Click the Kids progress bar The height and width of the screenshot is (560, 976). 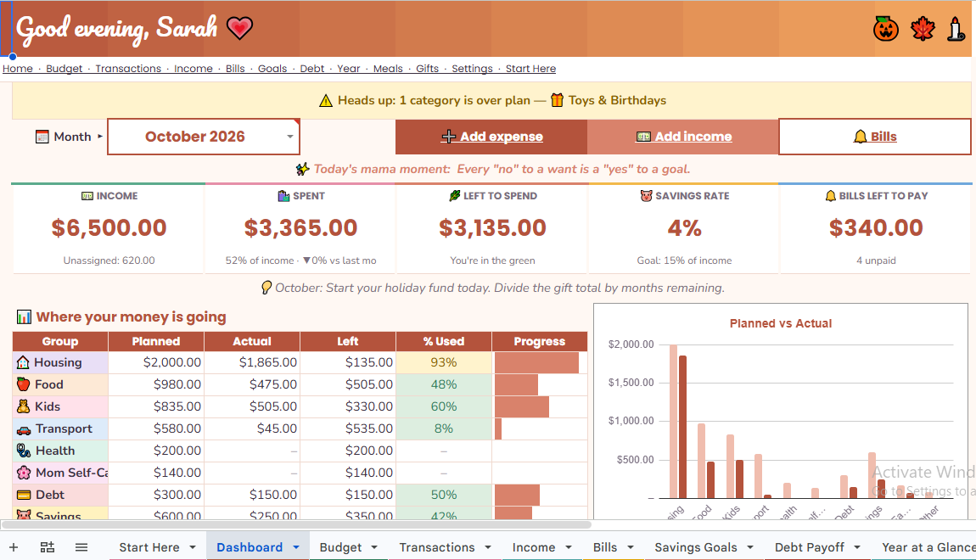pos(522,407)
